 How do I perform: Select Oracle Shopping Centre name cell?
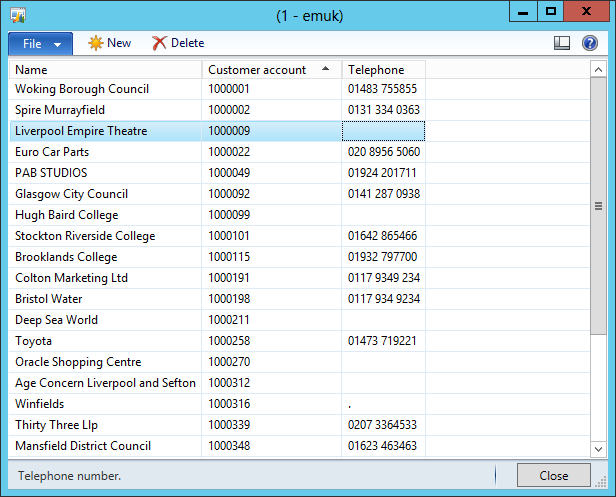(x=105, y=362)
